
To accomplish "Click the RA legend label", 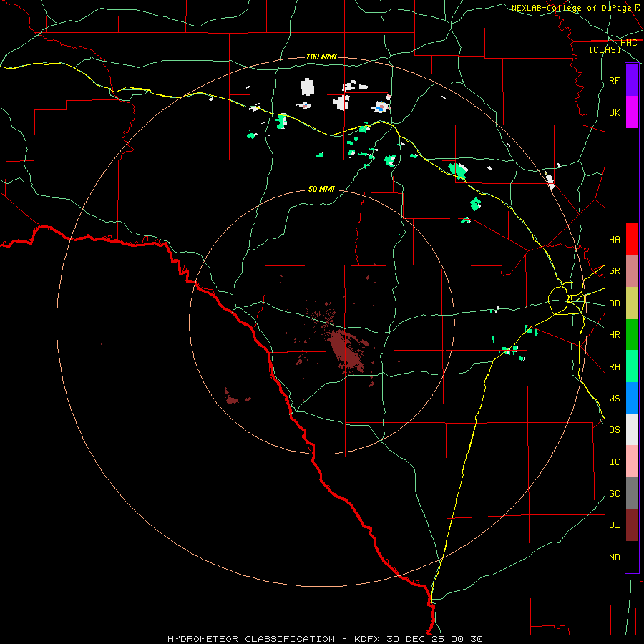I will pos(614,367).
